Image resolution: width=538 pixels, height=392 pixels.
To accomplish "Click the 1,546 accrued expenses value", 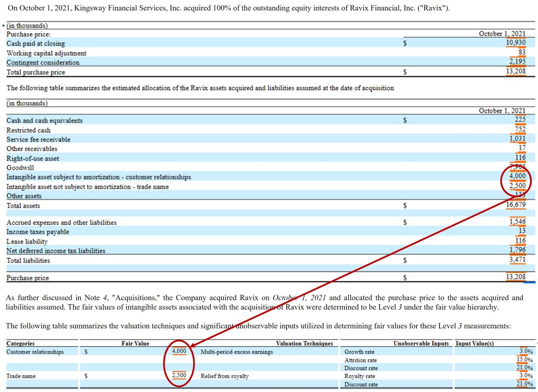I will pos(518,221).
